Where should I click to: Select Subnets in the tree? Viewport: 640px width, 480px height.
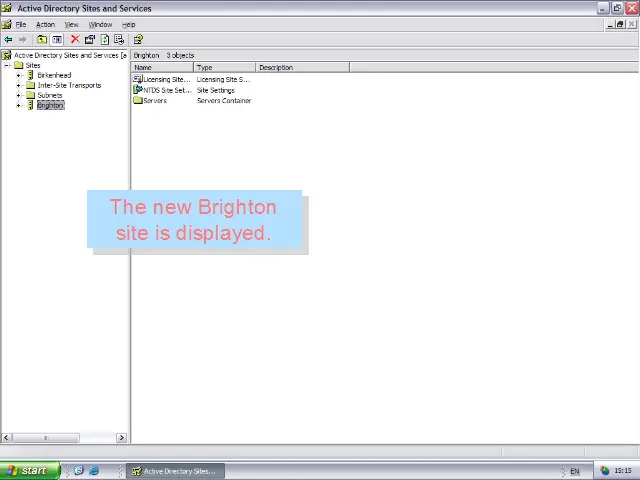pyautogui.click(x=50, y=95)
